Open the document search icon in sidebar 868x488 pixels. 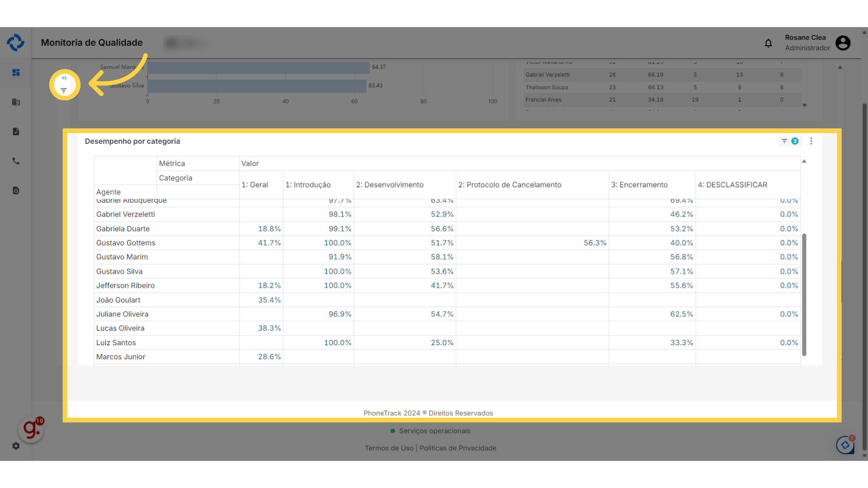click(x=16, y=191)
